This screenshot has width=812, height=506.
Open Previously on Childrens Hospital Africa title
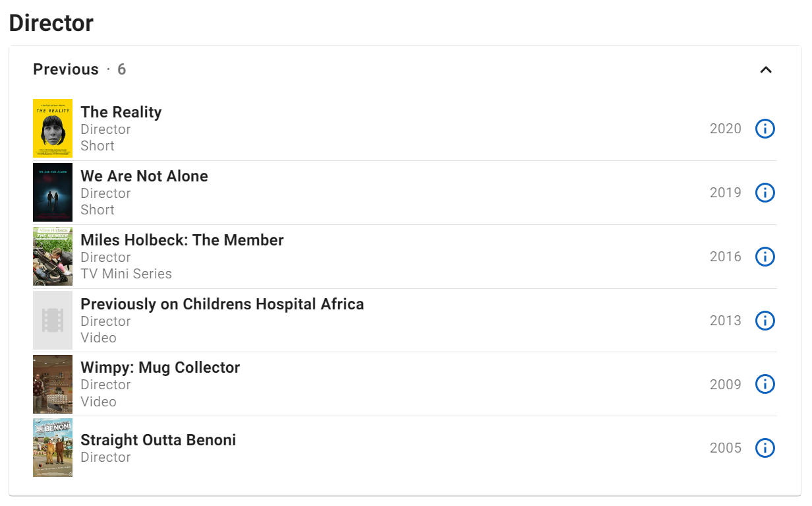point(222,304)
